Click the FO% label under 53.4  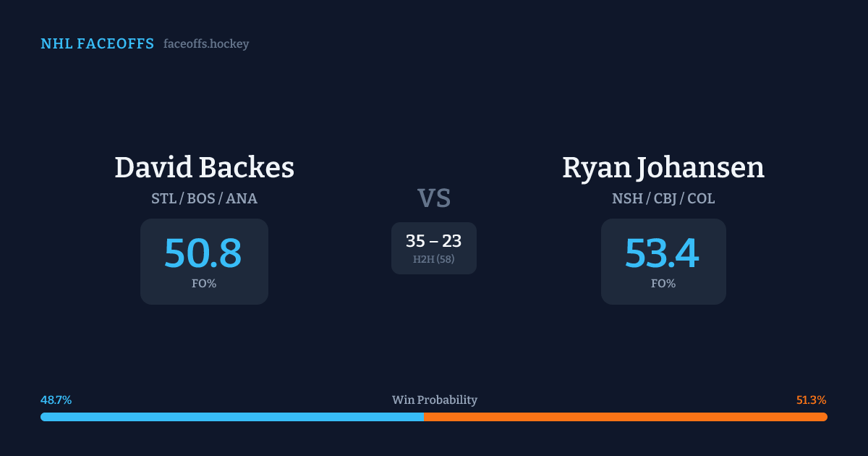click(663, 284)
